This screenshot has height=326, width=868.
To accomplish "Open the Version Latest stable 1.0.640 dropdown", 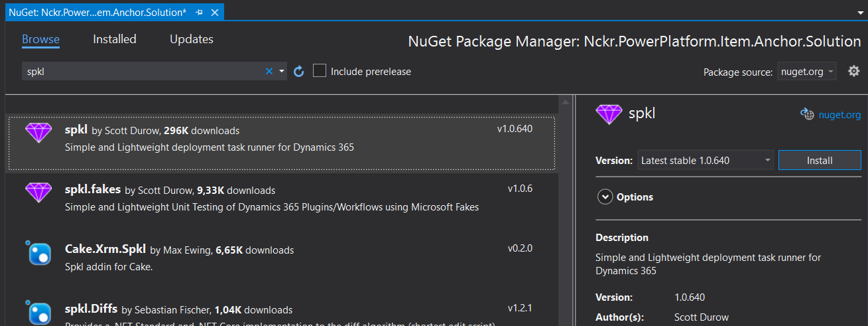I will pyautogui.click(x=706, y=160).
